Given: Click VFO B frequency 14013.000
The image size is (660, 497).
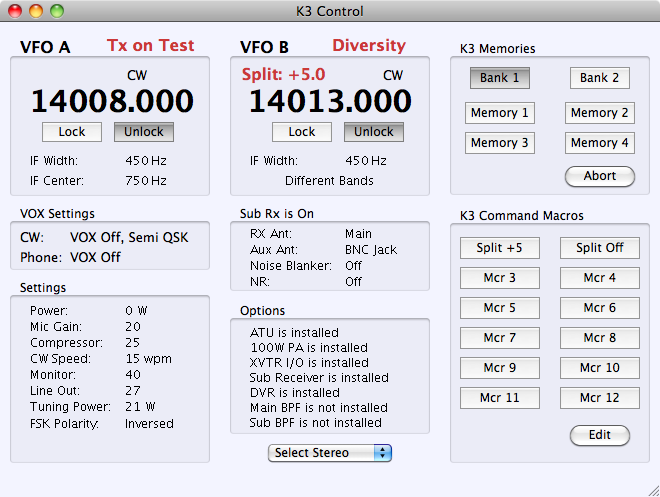Looking at the screenshot, I should point(330,101).
